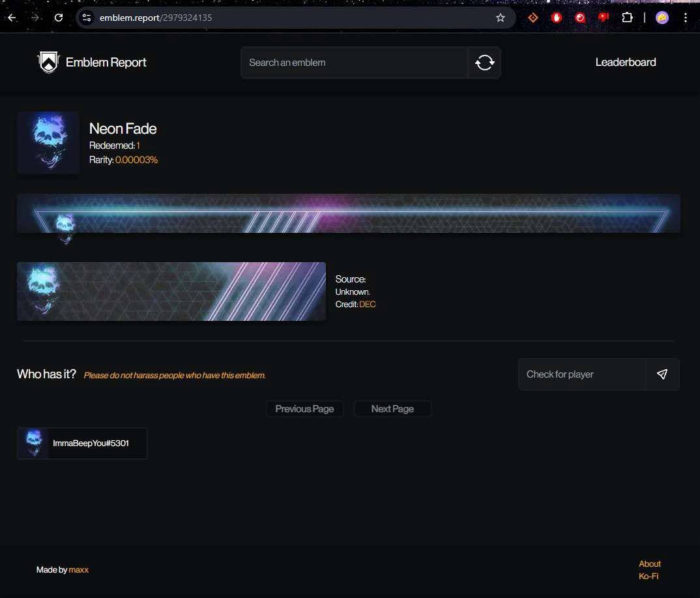Click the Emblem Report title text

[106, 62]
